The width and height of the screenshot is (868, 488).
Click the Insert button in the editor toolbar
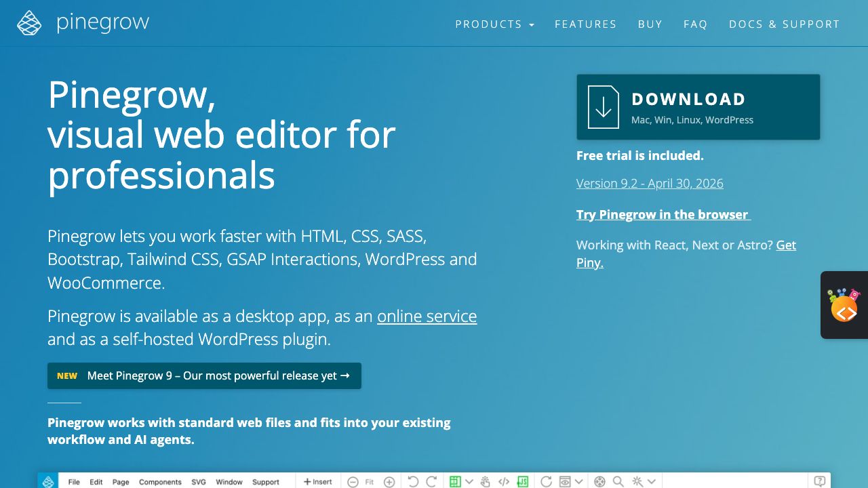point(318,482)
